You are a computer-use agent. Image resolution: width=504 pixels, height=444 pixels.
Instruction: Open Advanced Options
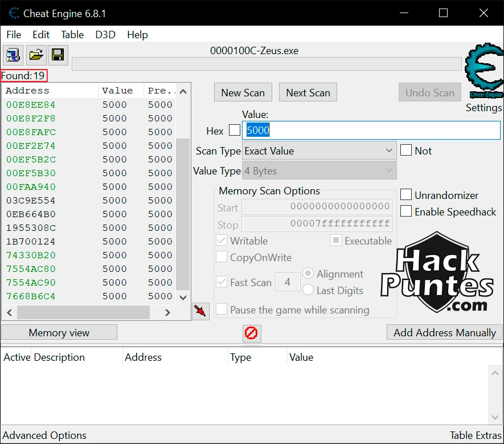point(44,435)
